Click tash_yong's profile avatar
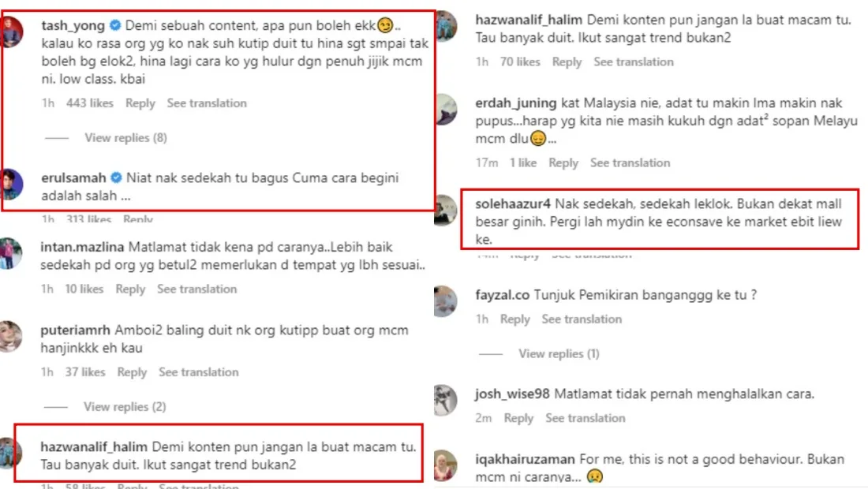Viewport: 868px width, 489px height. (x=11, y=32)
